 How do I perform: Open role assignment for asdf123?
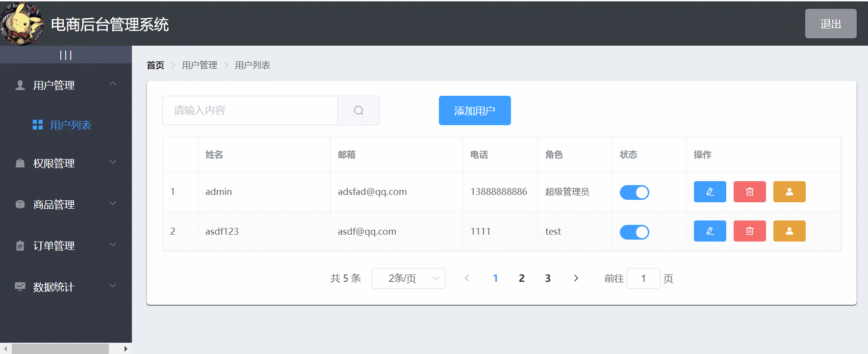tap(789, 231)
